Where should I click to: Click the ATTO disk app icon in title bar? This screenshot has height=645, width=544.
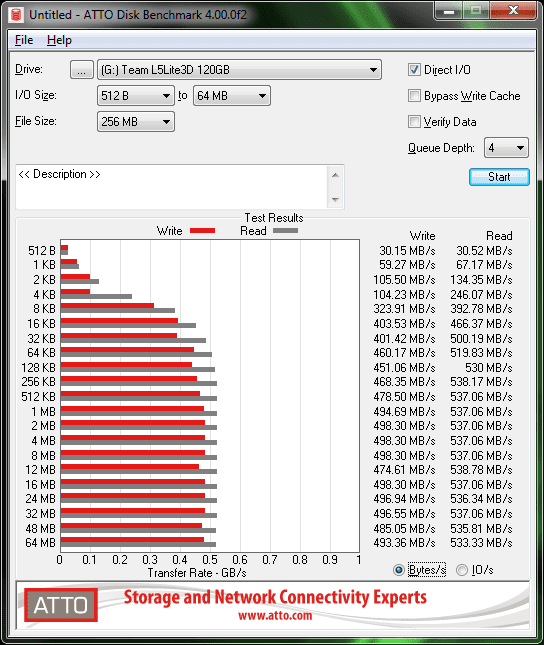[16, 14]
